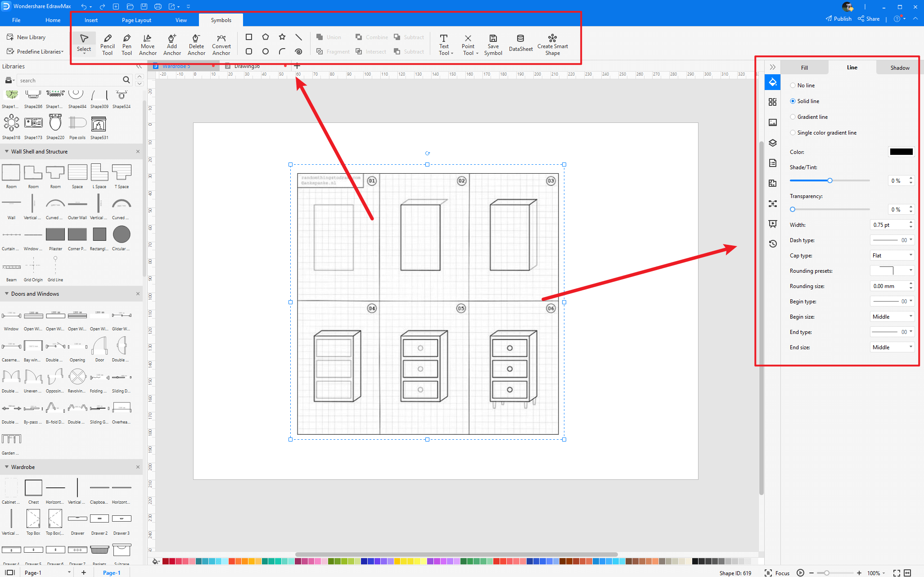Select the pentagon shape tool
The height and width of the screenshot is (577, 924).
click(x=266, y=37)
